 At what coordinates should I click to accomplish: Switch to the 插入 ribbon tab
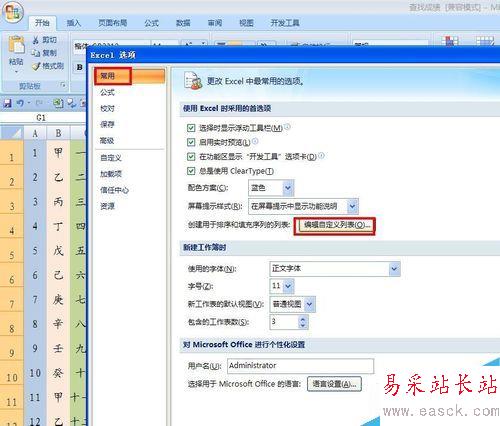[x=74, y=23]
